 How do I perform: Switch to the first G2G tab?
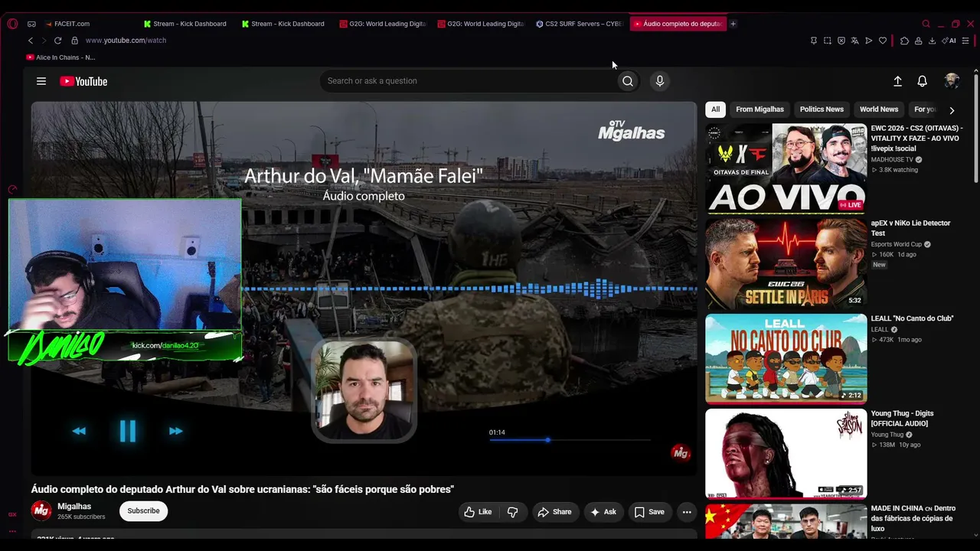point(383,24)
